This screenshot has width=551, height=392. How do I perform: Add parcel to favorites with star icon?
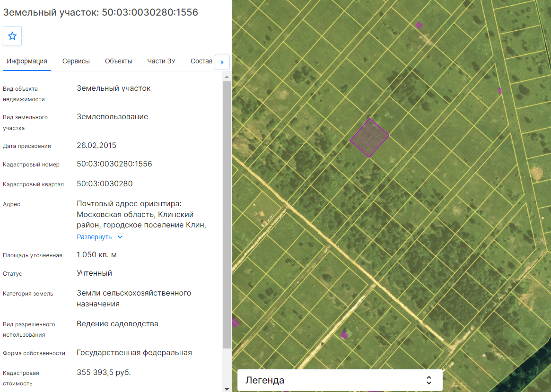tap(12, 36)
